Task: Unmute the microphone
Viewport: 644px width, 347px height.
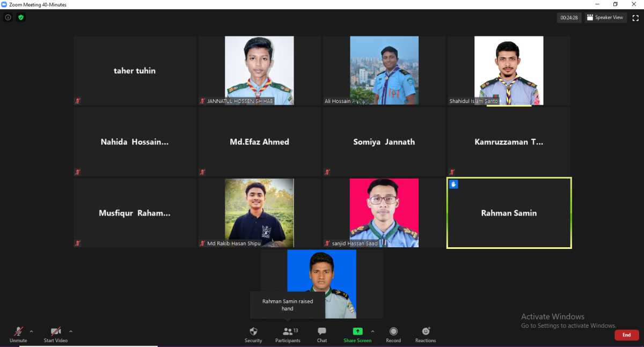Action: click(x=18, y=331)
